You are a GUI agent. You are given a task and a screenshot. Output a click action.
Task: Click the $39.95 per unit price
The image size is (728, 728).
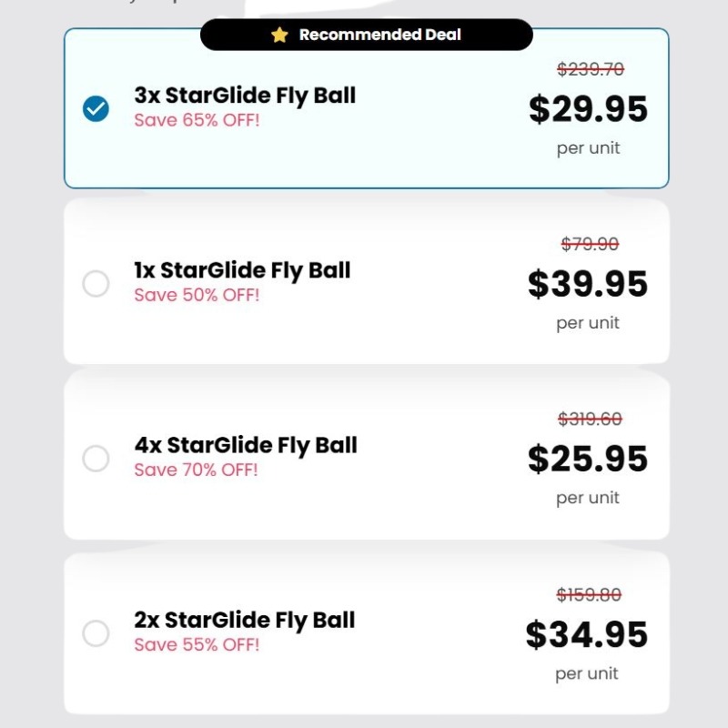[x=587, y=284]
